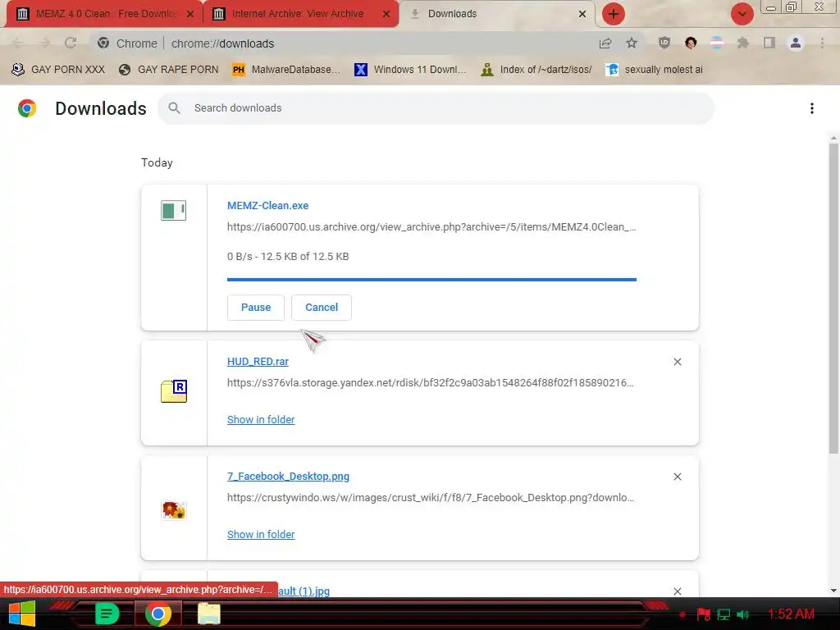Open the MalwareDatabase bookmark

(x=286, y=70)
